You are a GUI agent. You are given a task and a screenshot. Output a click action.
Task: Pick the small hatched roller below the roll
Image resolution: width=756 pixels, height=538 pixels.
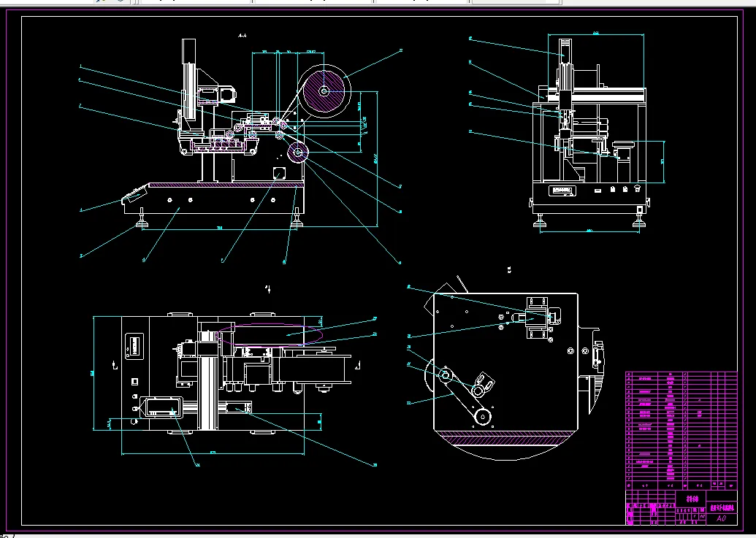(298, 153)
